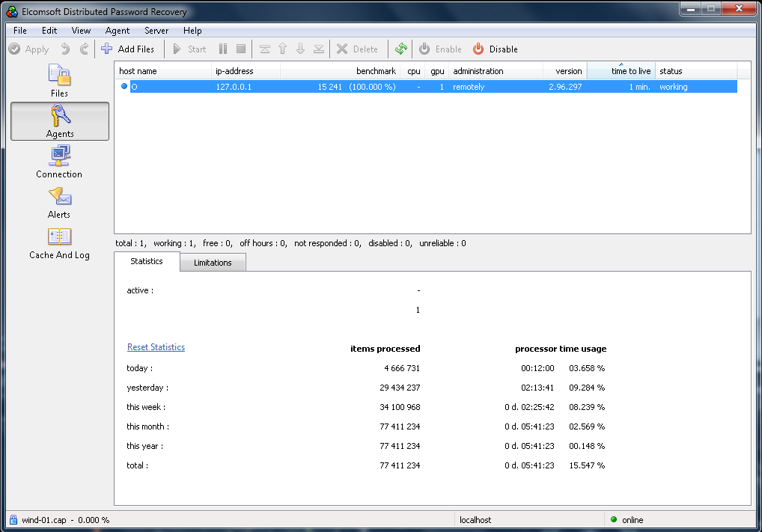Screen dimensions: 762x532
Task: Click Add Files in the toolbar
Action: 127,49
